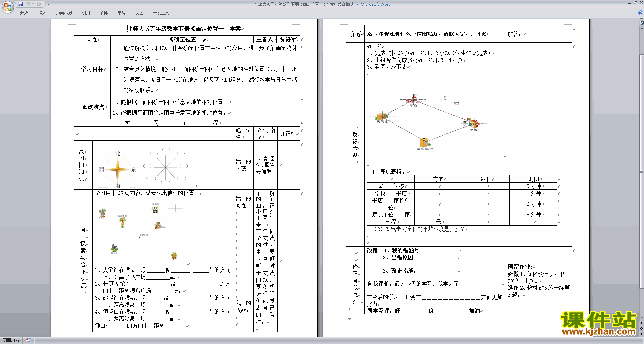
Task: Click the 主备人 table cell
Action: point(265,39)
